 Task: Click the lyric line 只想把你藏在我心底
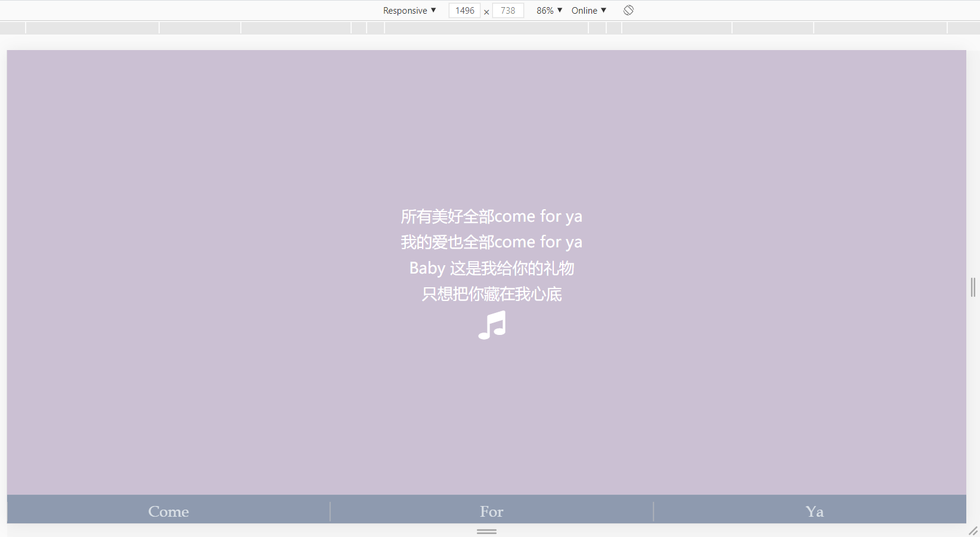pyautogui.click(x=491, y=294)
